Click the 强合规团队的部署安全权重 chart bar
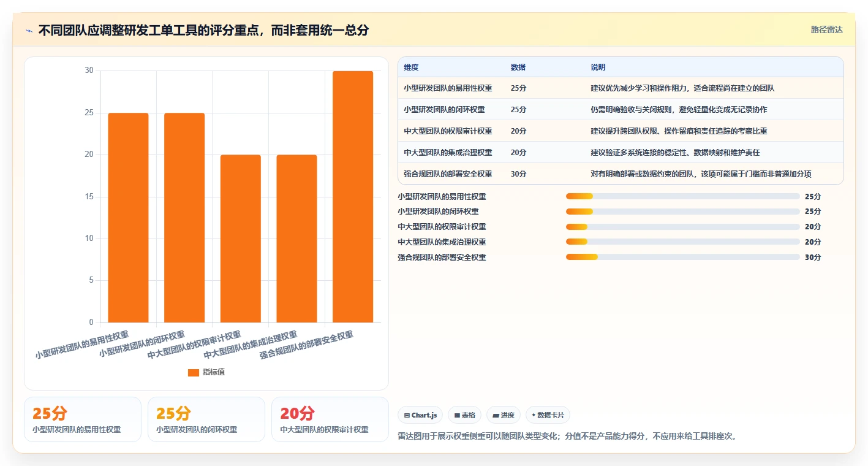This screenshot has height=466, width=868. click(353, 197)
